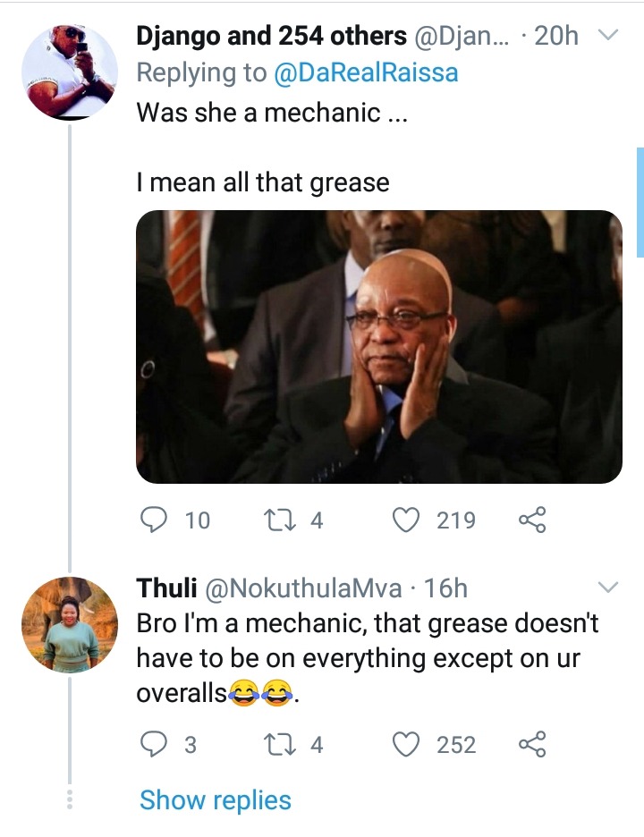
Task: Open the 20h timestamp on Django's tweet
Action: (x=555, y=37)
